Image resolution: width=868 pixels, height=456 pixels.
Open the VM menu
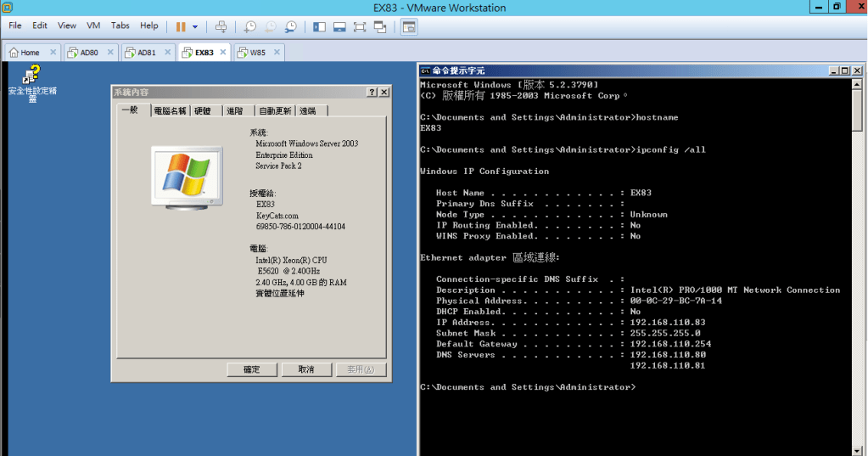point(93,26)
